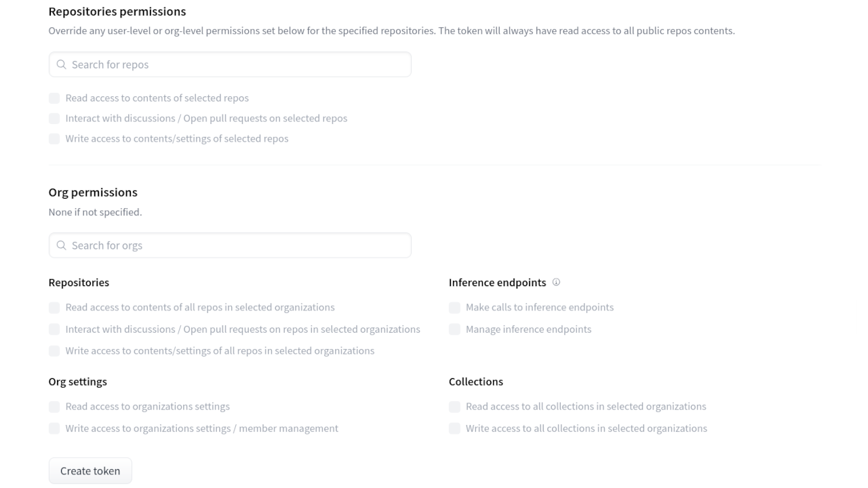Click the magnifier icon in orgs search
This screenshot has height=488, width=868.
(x=62, y=245)
